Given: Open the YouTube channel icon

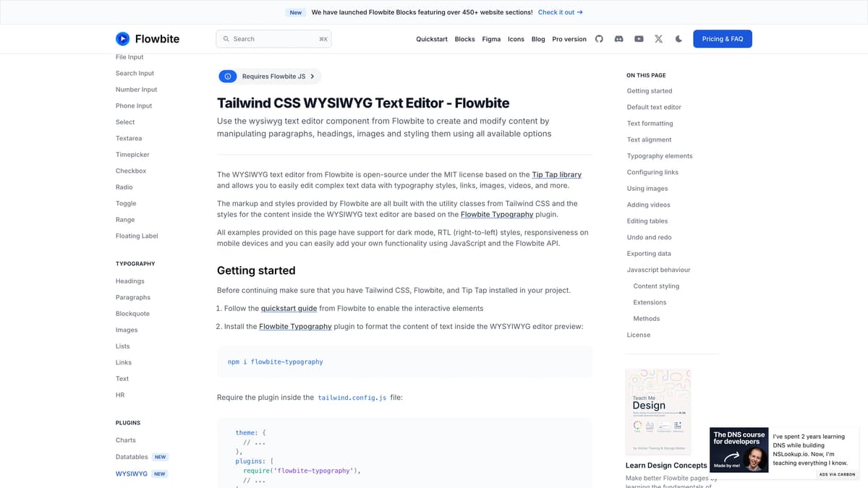Looking at the screenshot, I should pos(639,39).
